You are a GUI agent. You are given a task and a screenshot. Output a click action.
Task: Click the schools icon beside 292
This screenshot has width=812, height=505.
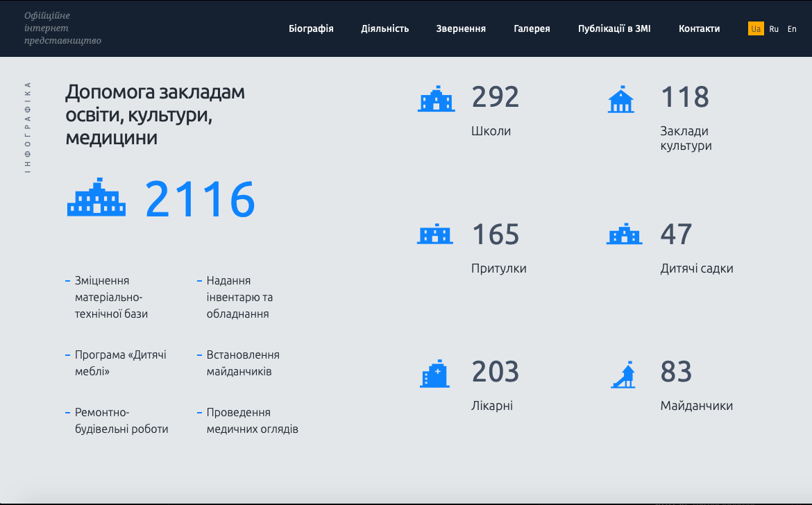click(x=436, y=99)
